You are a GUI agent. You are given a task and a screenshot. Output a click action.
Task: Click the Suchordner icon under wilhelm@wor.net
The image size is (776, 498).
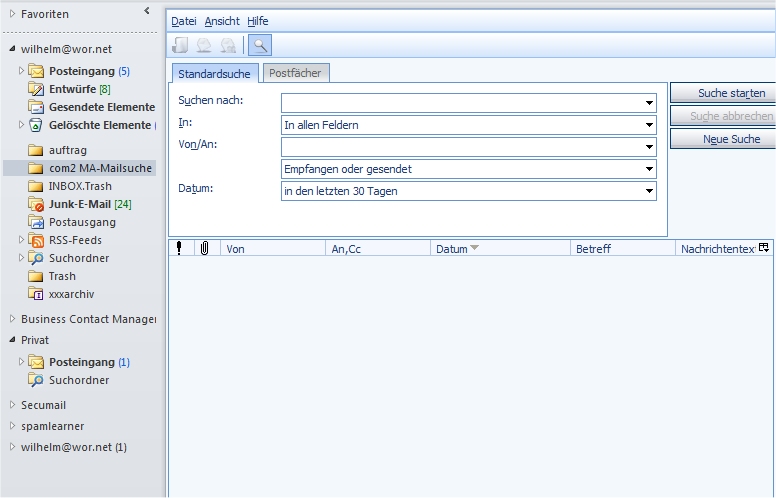(36, 258)
